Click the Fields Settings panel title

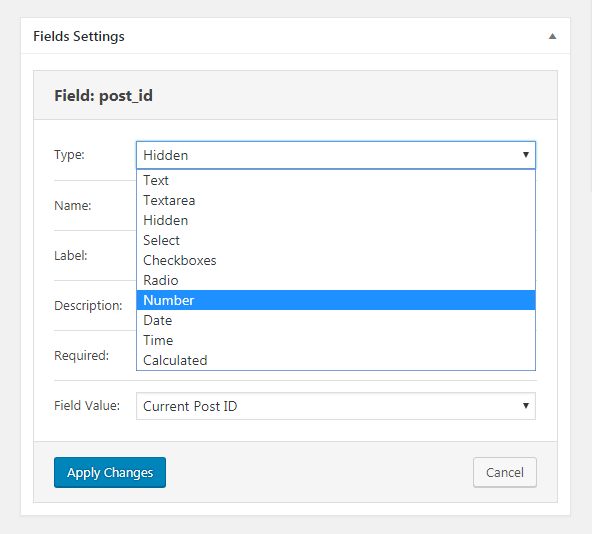pyautogui.click(x=79, y=36)
